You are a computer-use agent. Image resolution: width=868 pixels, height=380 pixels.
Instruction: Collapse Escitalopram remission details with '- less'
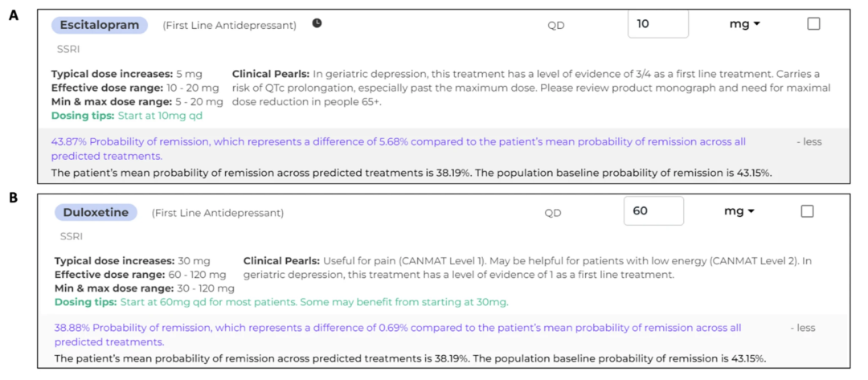click(809, 141)
